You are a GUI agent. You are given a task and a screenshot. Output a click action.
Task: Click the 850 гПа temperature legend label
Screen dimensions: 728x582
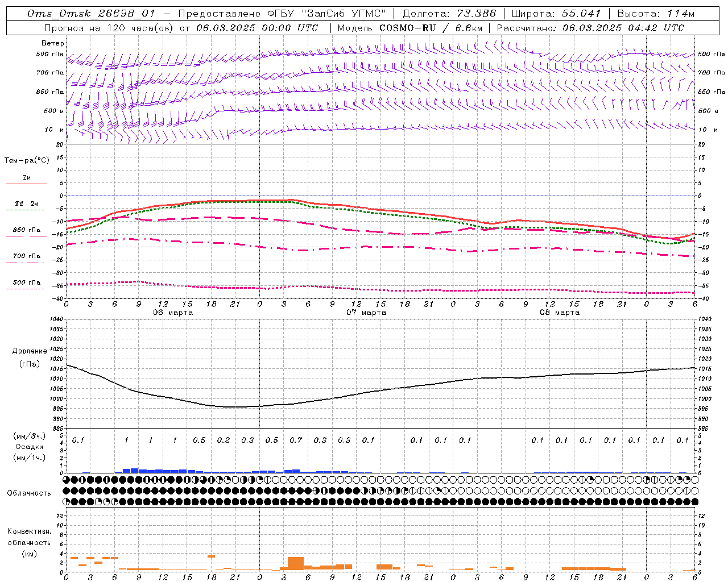[26, 230]
